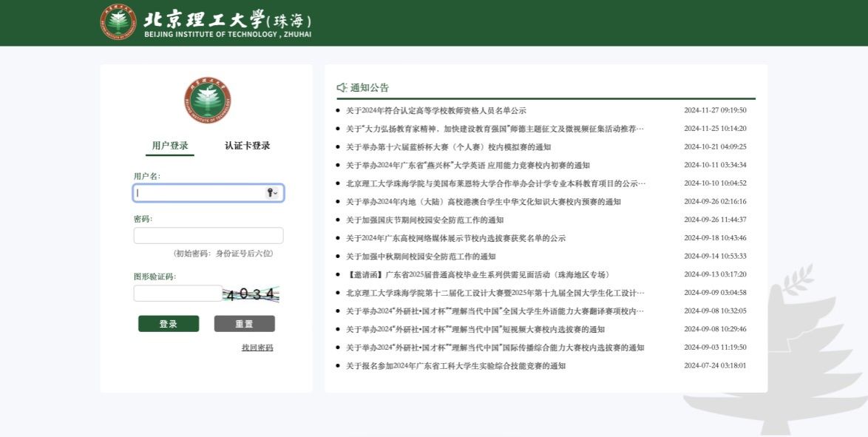Open the 加强中秋期间校园安全防范 notice
Screen dimensions: 868x437
421,257
